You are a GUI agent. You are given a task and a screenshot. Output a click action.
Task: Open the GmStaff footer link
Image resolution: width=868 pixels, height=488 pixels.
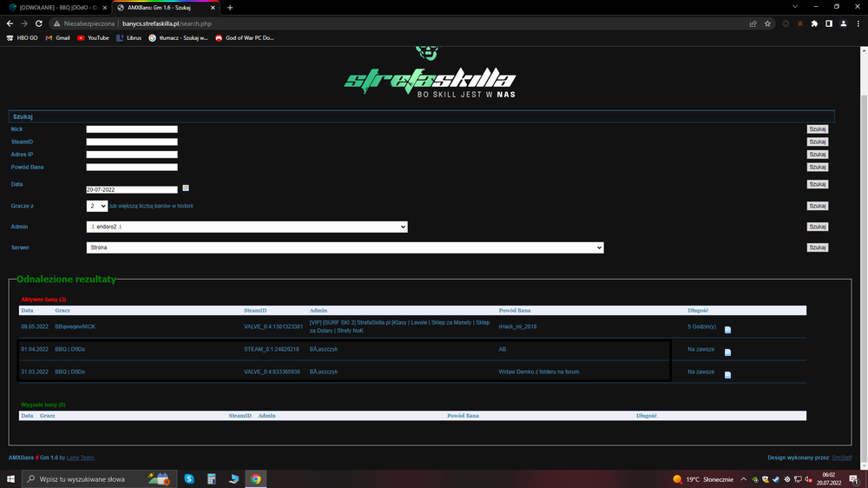(841, 458)
